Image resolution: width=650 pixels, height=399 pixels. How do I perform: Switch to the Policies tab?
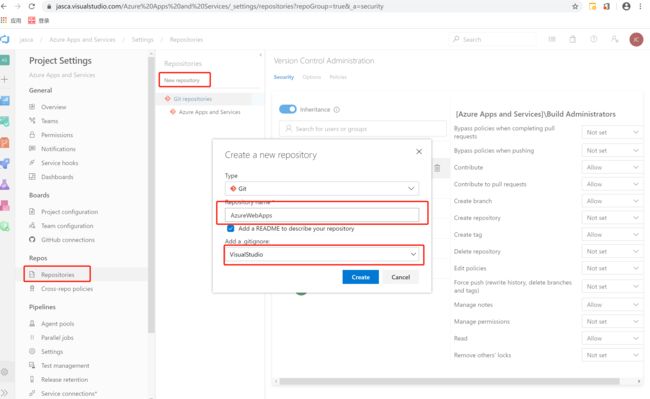[338, 77]
